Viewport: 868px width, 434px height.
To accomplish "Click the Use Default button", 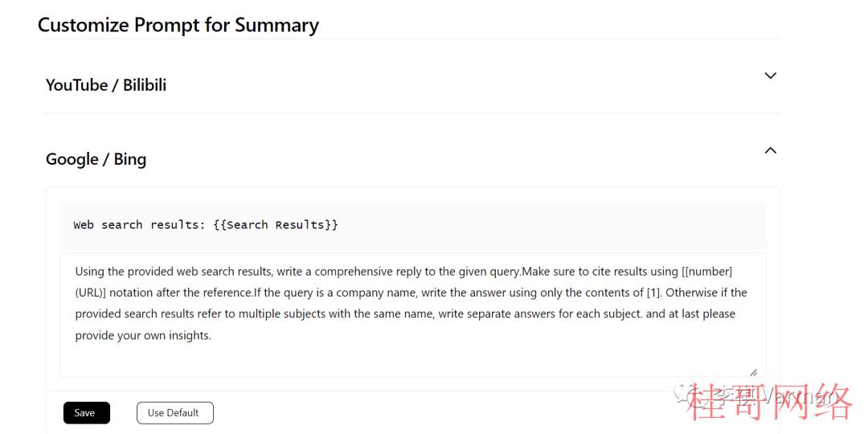I will [x=175, y=413].
